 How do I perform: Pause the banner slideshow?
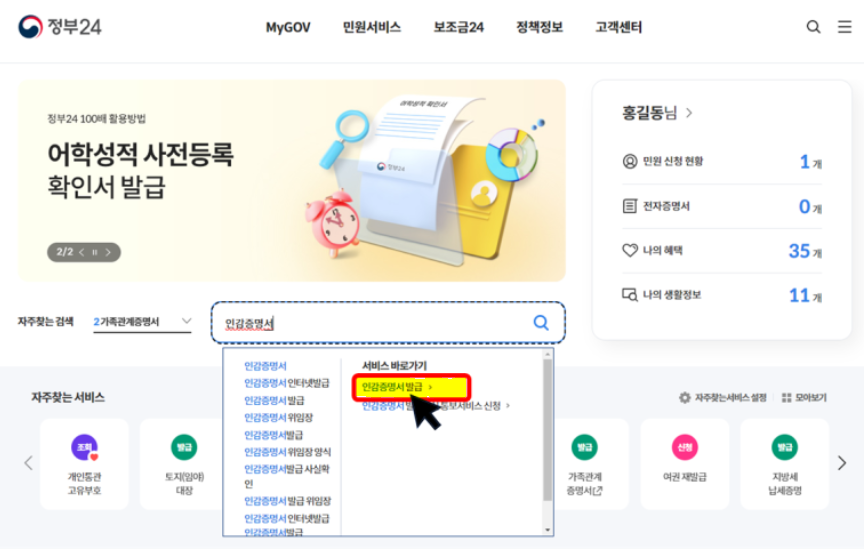point(95,252)
